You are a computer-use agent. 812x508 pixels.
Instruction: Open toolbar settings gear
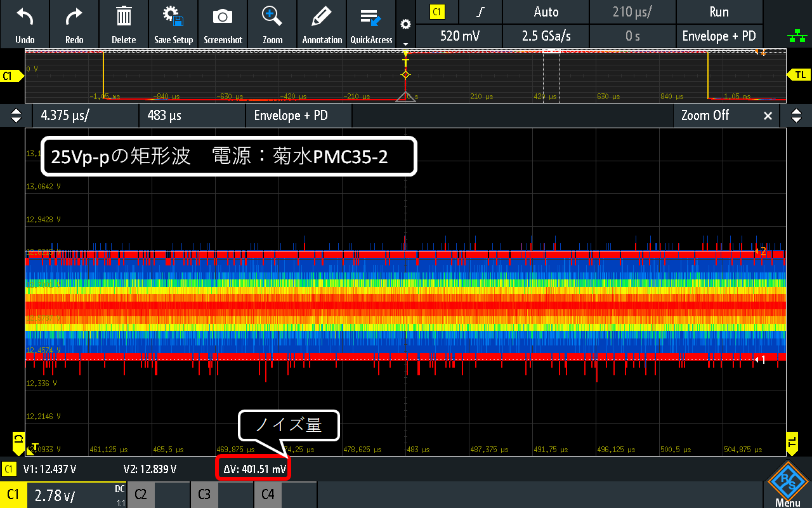405,24
